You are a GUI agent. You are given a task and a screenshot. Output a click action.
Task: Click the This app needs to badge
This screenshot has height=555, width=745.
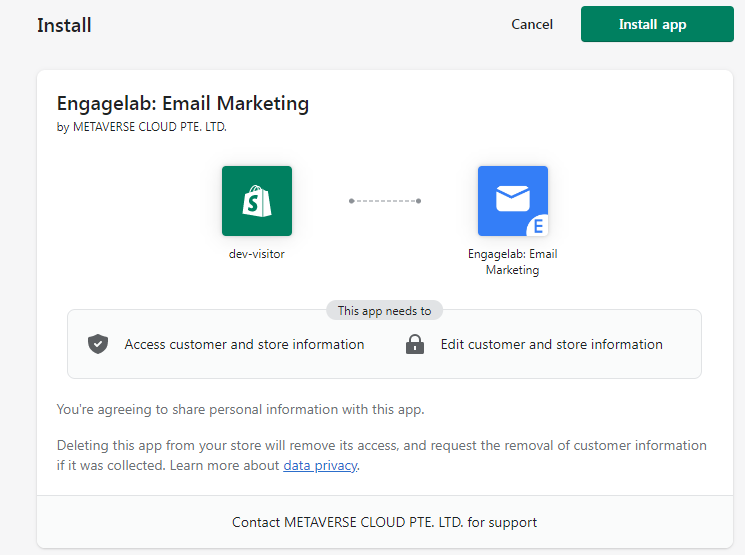[x=384, y=310]
